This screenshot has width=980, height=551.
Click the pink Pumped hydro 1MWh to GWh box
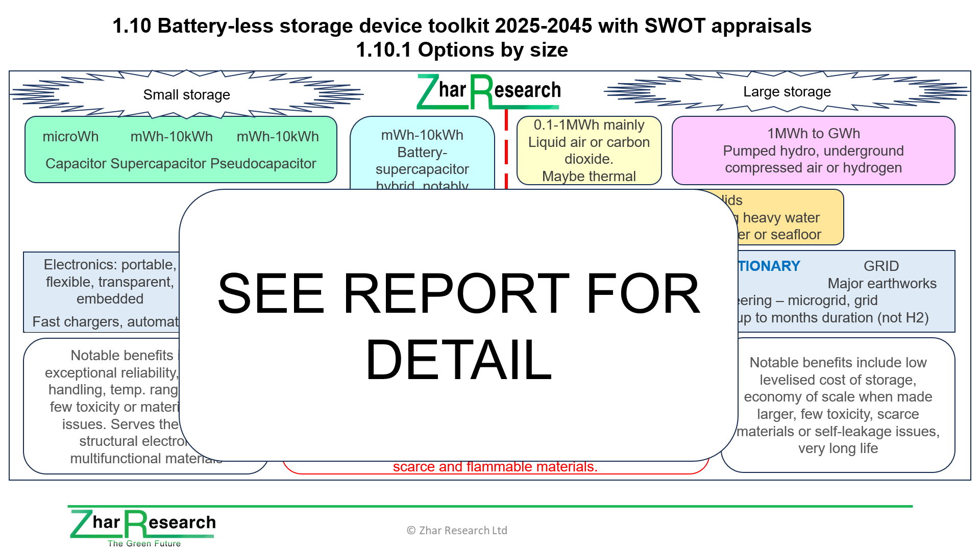coord(813,151)
